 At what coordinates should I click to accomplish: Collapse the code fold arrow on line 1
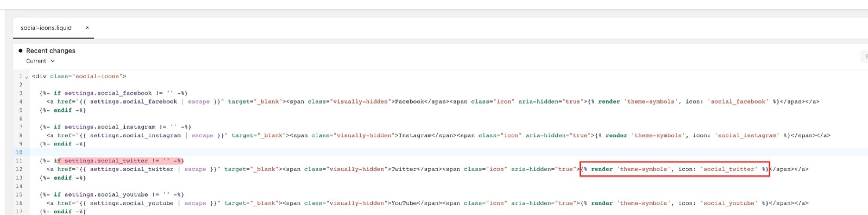26,77
